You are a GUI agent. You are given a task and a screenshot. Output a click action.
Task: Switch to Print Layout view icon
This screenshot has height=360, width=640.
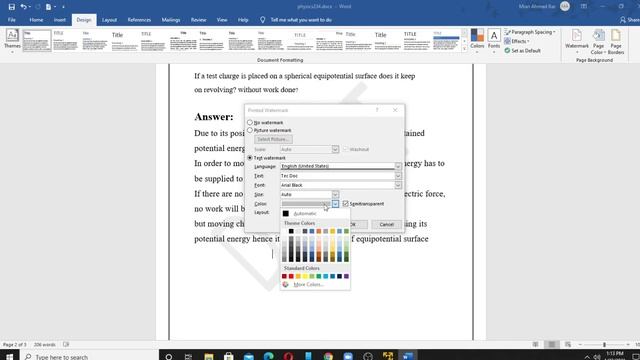pyautogui.click(x=551, y=344)
